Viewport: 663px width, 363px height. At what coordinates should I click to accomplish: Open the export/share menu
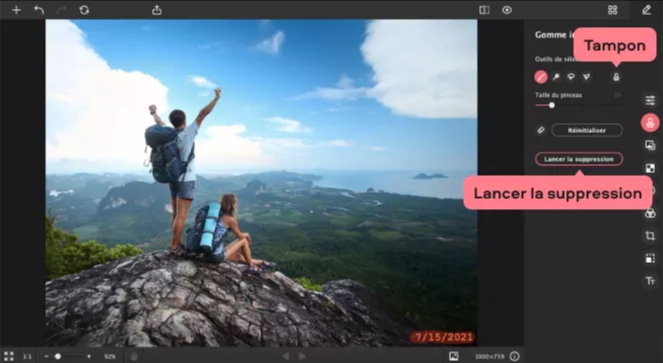click(x=157, y=10)
